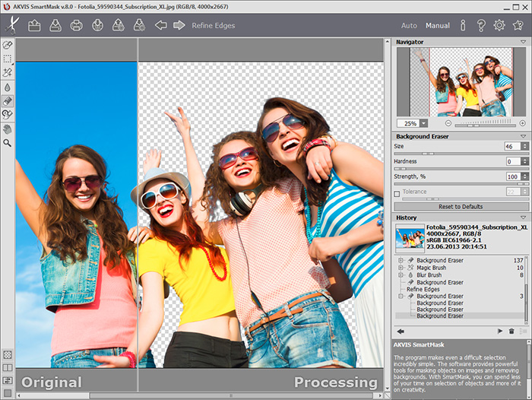The image size is (532, 400).
Task: Select the Background Eraser tool in left toolbar
Action: [8, 100]
